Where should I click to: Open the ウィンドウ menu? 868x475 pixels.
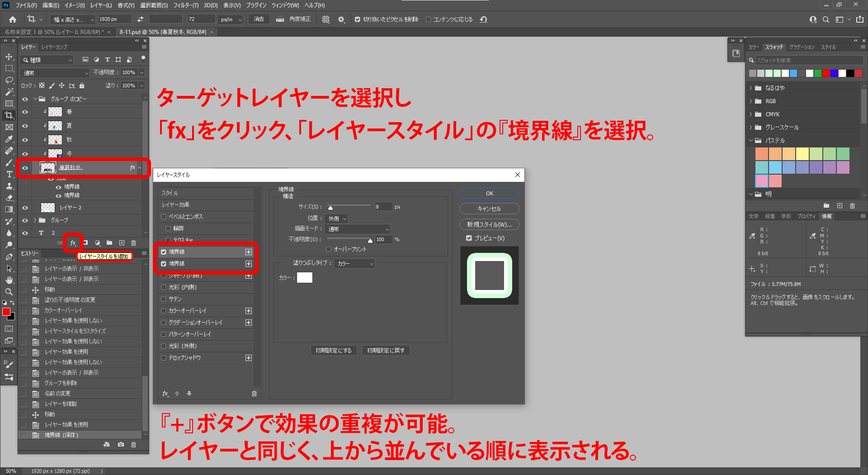point(285,5)
